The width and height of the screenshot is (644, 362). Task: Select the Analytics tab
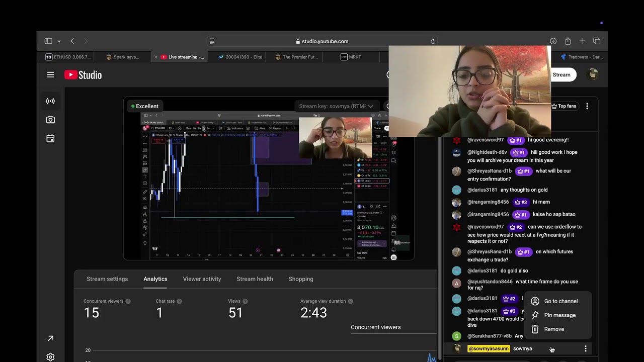[x=155, y=279]
